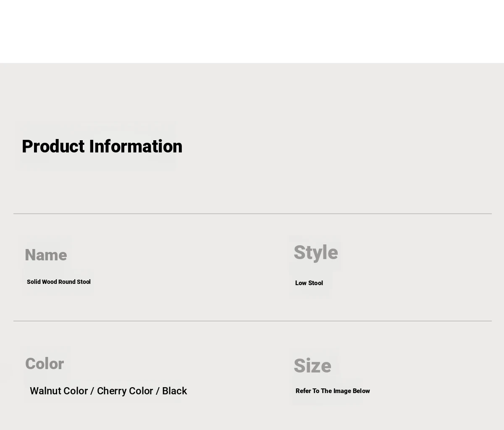Click Refer To The Image Below text
Screen dimensions: 504x430
[333, 391]
